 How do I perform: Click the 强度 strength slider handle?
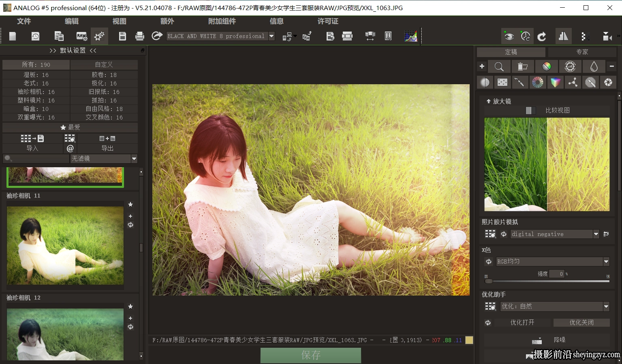pos(489,281)
